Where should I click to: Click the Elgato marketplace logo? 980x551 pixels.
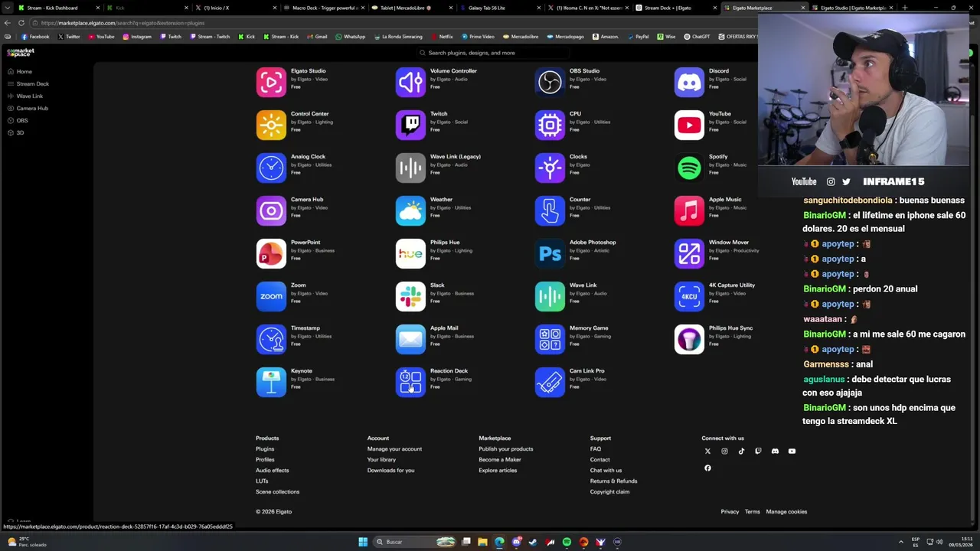21,52
